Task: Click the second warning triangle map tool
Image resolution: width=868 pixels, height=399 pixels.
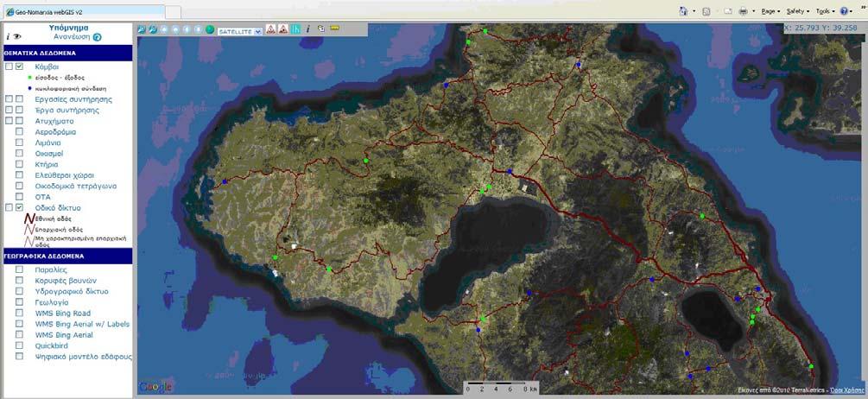Action: point(283,28)
